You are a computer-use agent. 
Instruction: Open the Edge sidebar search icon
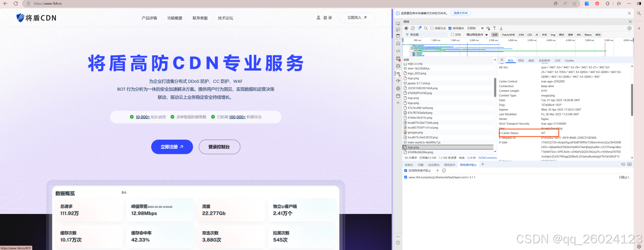pyautogui.click(x=639, y=13)
